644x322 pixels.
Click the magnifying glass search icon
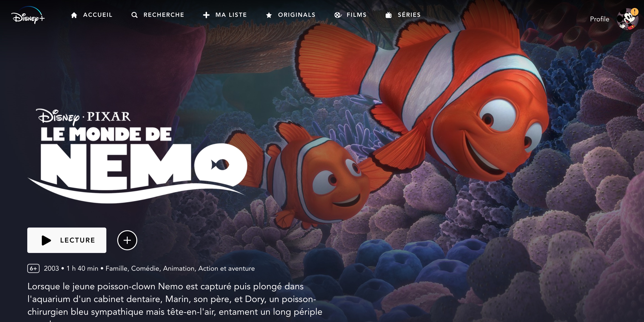135,15
